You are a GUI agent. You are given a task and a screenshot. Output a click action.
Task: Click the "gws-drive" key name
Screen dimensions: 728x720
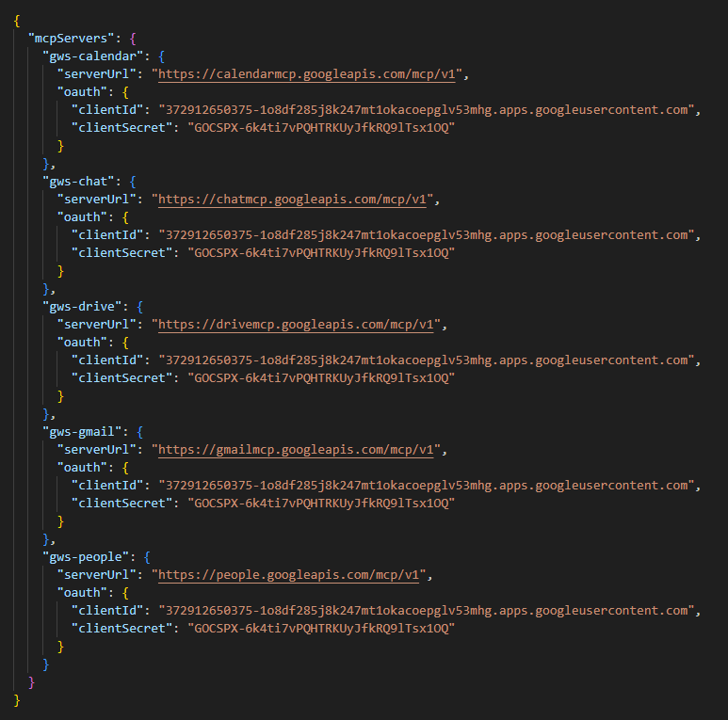coord(82,307)
